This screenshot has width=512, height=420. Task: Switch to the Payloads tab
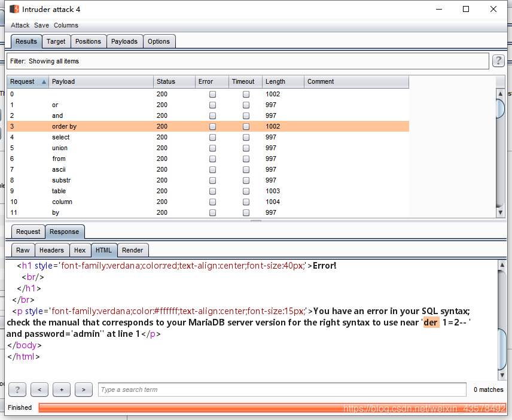pyautogui.click(x=124, y=41)
